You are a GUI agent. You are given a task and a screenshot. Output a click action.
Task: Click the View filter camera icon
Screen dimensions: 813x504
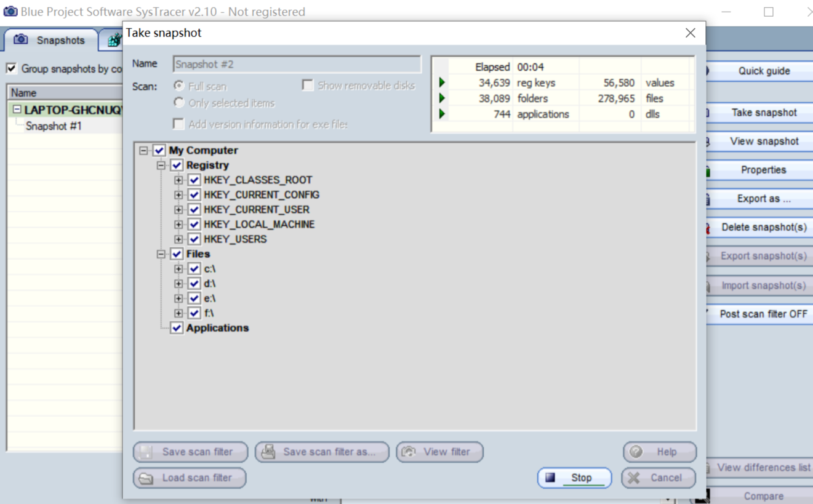point(409,452)
